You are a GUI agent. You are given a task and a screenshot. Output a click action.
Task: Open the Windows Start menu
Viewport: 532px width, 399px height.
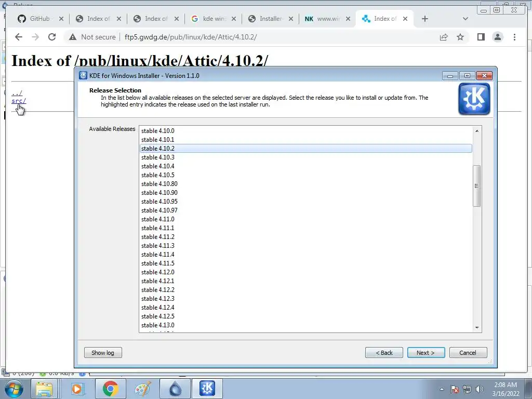(13, 389)
